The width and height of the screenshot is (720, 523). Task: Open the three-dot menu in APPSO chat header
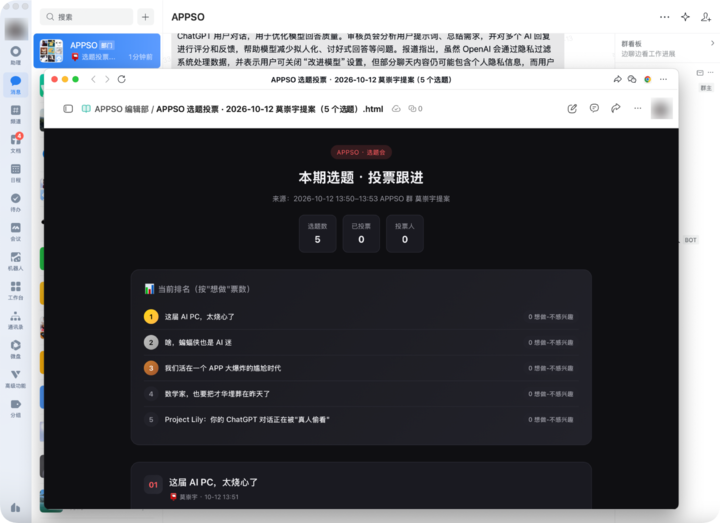[664, 17]
